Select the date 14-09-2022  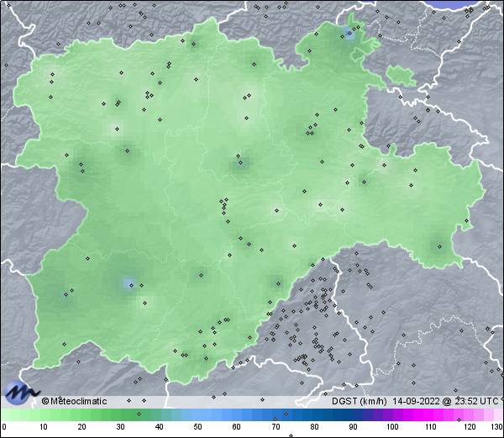[416, 401]
